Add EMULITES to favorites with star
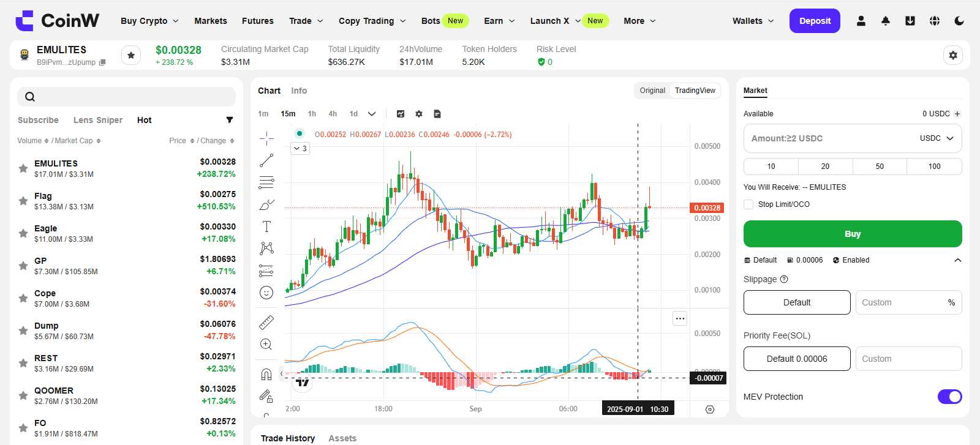Screen dimensions: 980x445 point(130,55)
